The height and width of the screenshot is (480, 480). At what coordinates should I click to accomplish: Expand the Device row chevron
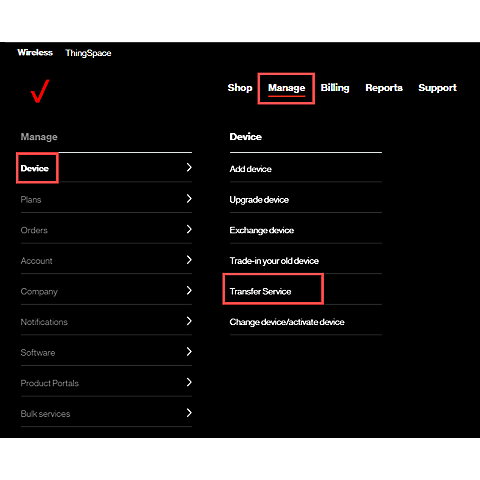click(x=189, y=167)
